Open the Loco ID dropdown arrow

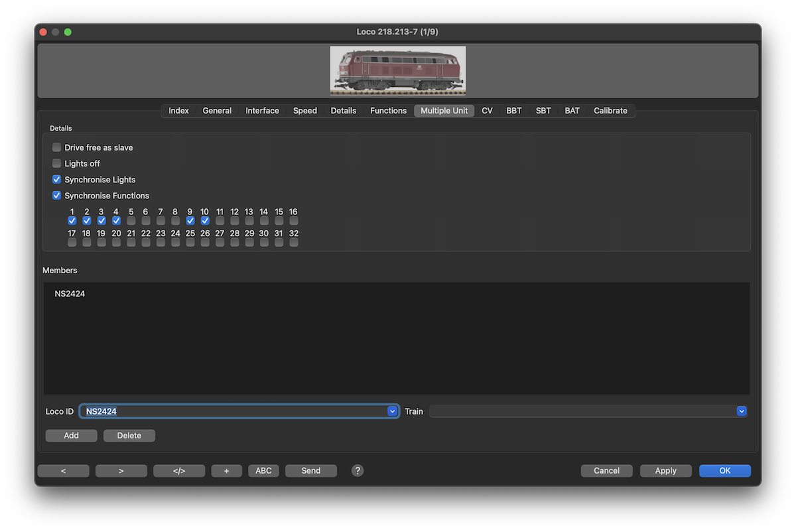click(392, 411)
